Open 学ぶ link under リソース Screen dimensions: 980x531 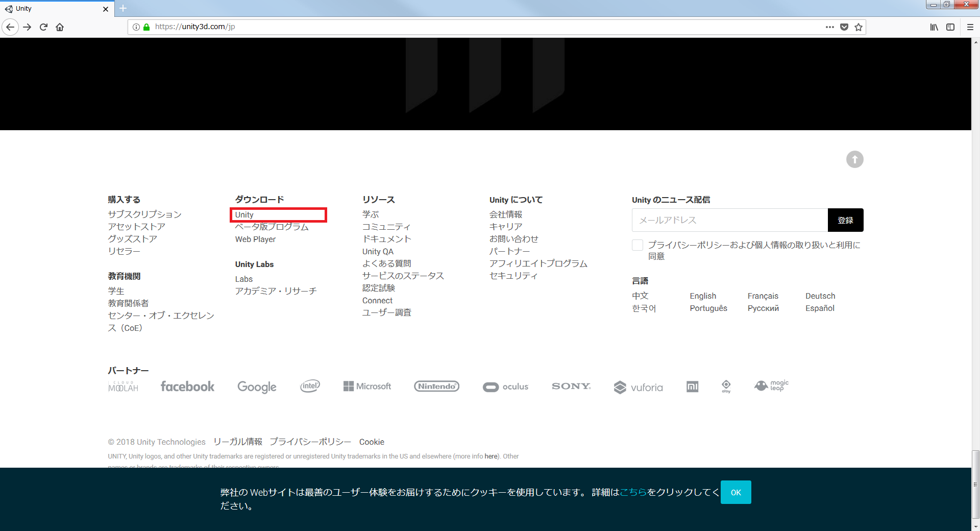click(x=371, y=214)
